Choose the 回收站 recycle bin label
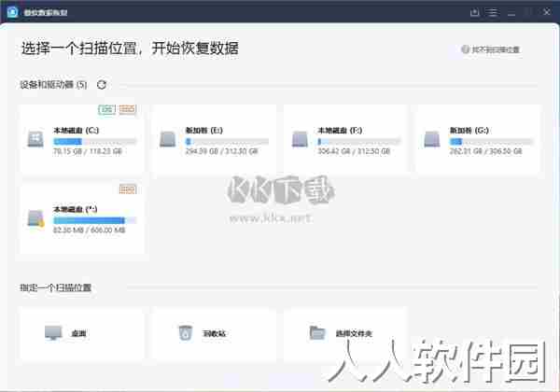Image resolution: width=560 pixels, height=392 pixels. tap(215, 333)
